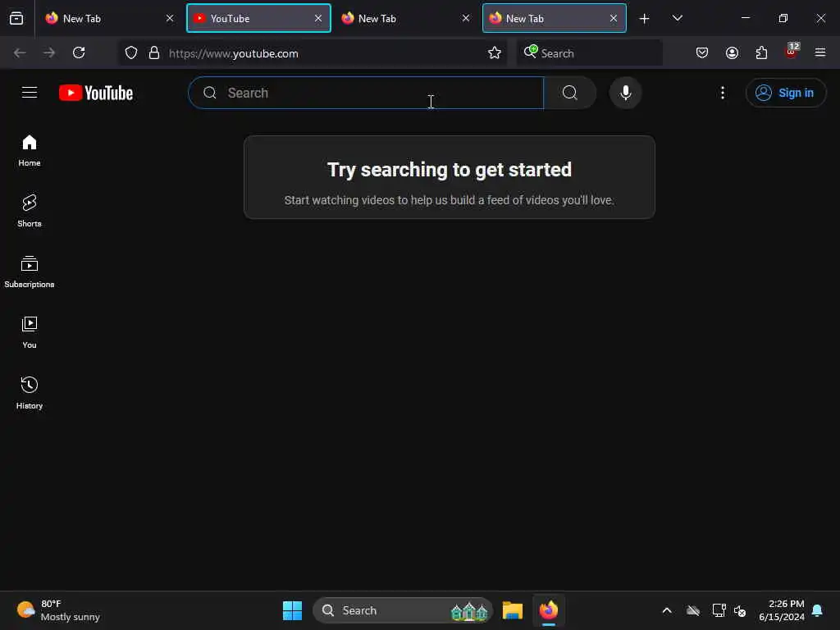Image resolution: width=840 pixels, height=630 pixels.
Task: Open Shorts in the sidebar
Action: tap(30, 211)
